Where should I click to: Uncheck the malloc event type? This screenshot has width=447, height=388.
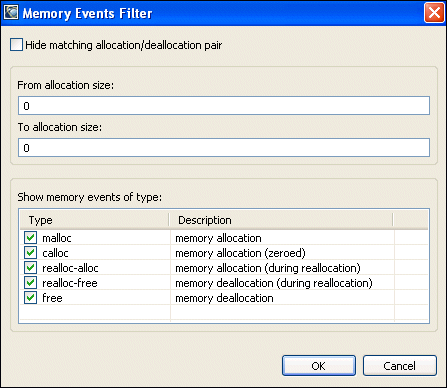[x=30, y=238]
